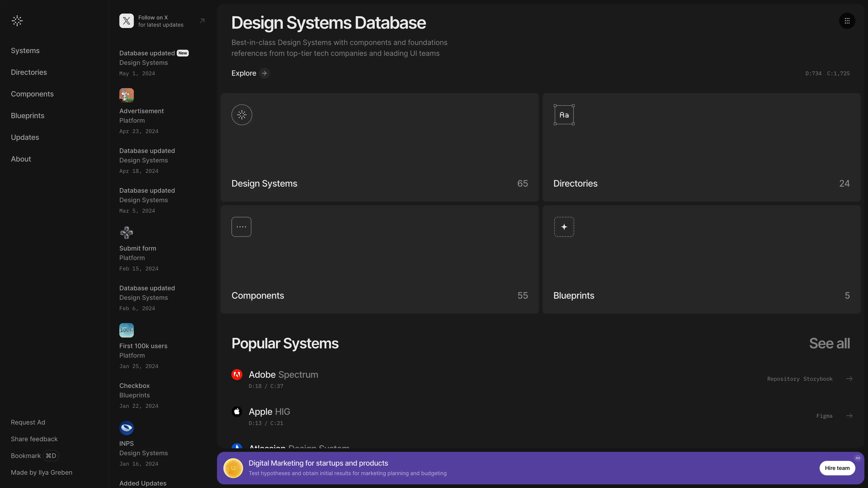
Task: Click the Explore link
Action: click(x=244, y=73)
